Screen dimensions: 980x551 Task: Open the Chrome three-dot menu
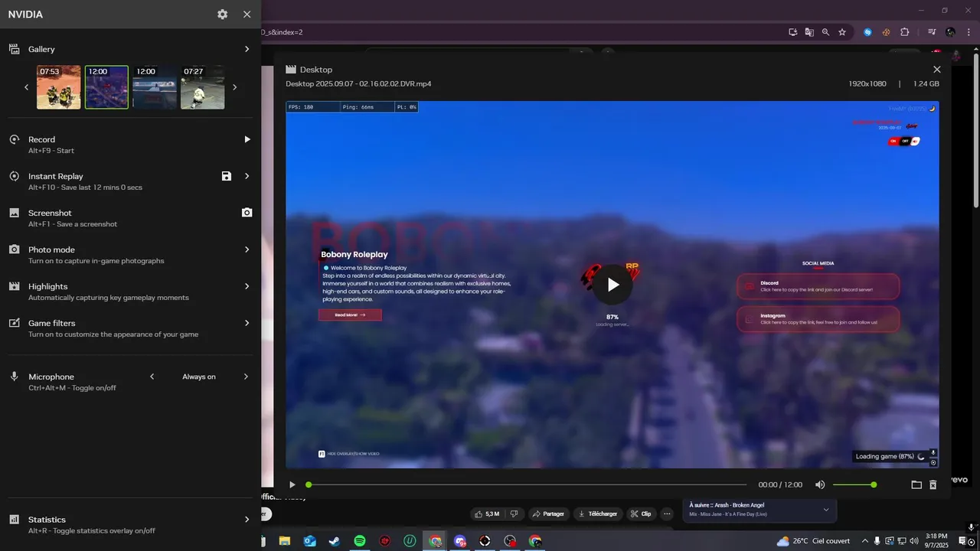point(970,32)
